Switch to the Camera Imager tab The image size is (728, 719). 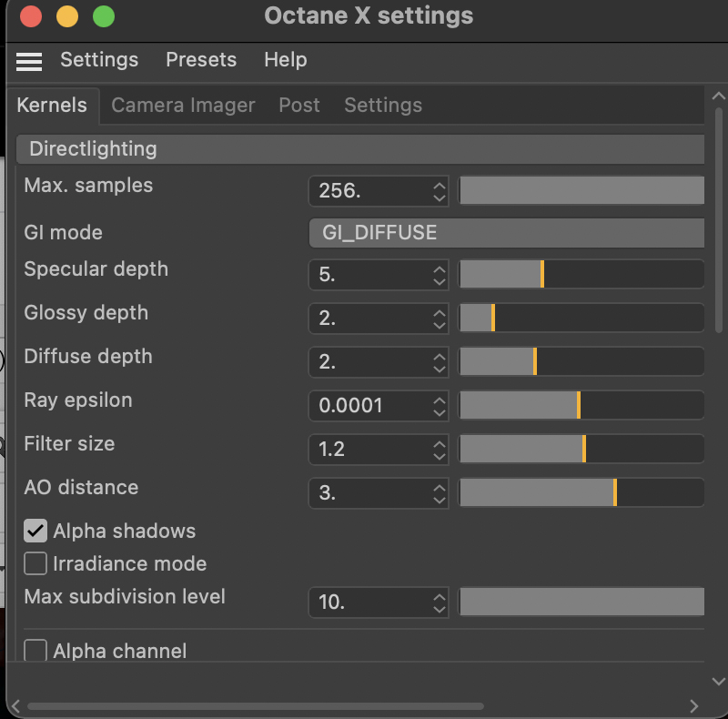[x=183, y=106]
